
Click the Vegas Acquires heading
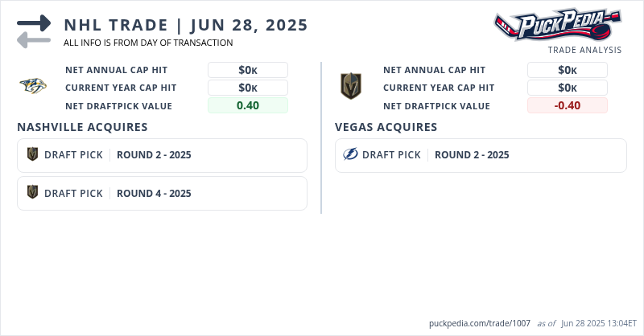[386, 127]
